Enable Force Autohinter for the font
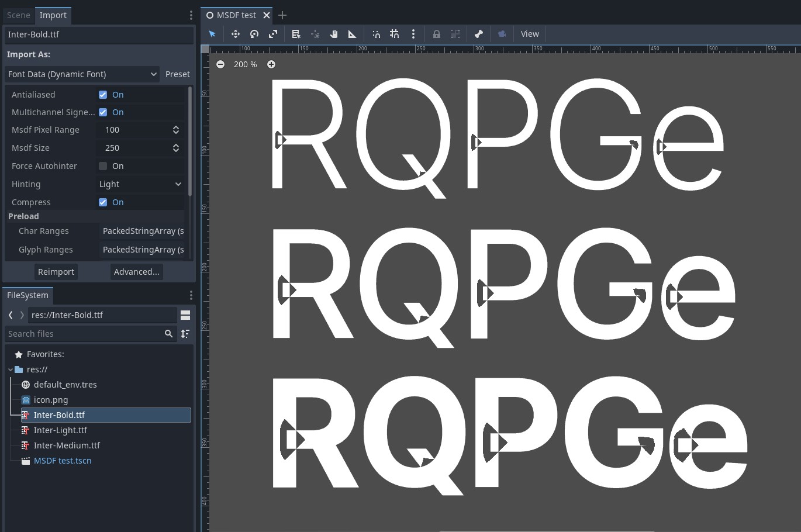The height and width of the screenshot is (532, 801). tap(103, 166)
